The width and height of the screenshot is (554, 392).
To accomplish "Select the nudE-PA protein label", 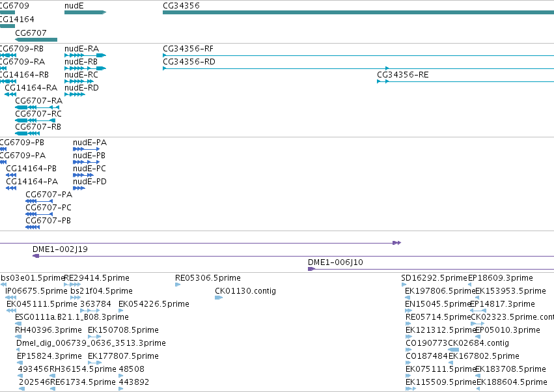I will coord(90,143).
